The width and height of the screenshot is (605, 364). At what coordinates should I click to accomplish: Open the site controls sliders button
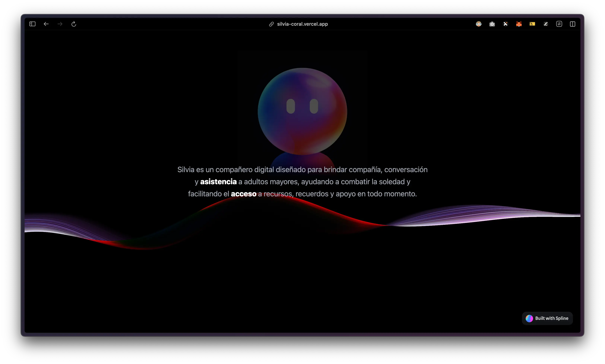(559, 24)
